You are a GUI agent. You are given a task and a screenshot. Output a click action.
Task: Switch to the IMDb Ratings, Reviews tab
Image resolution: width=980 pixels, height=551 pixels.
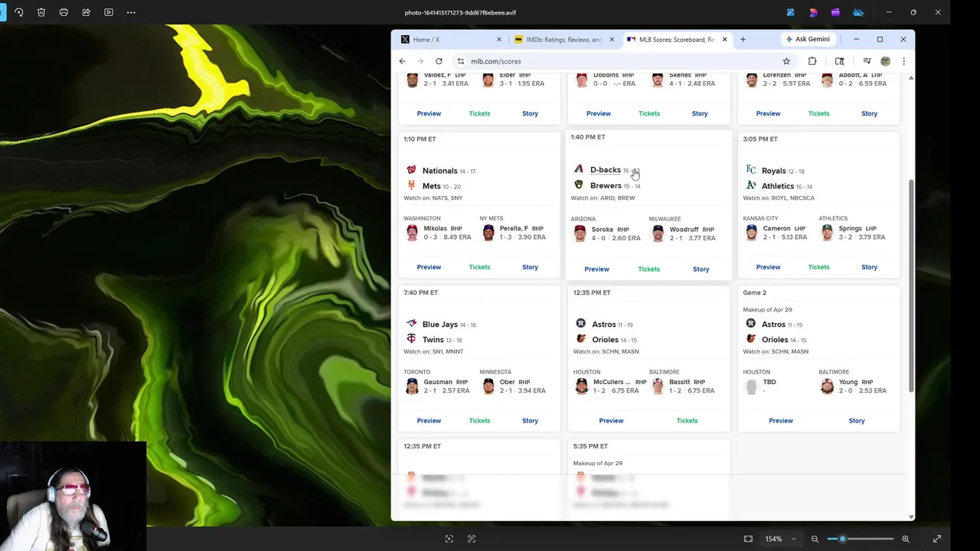pos(564,39)
